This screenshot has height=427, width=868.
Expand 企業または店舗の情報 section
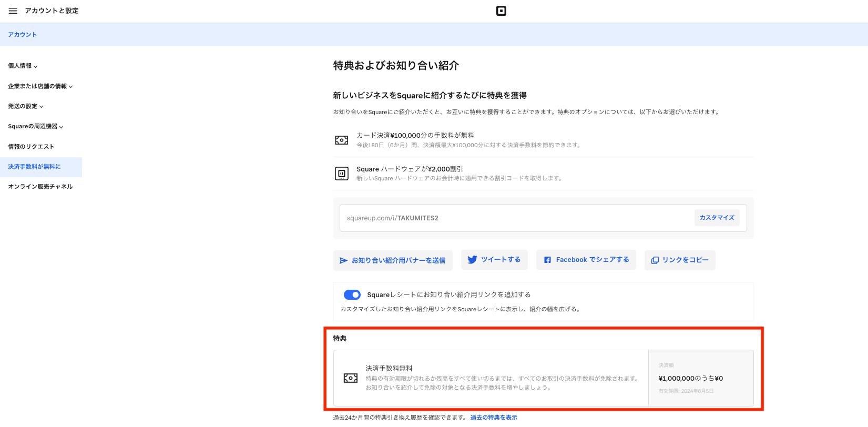[x=40, y=86]
